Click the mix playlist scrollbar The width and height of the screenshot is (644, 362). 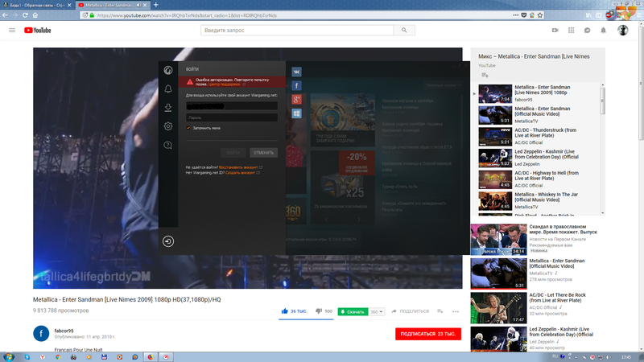[602, 101]
